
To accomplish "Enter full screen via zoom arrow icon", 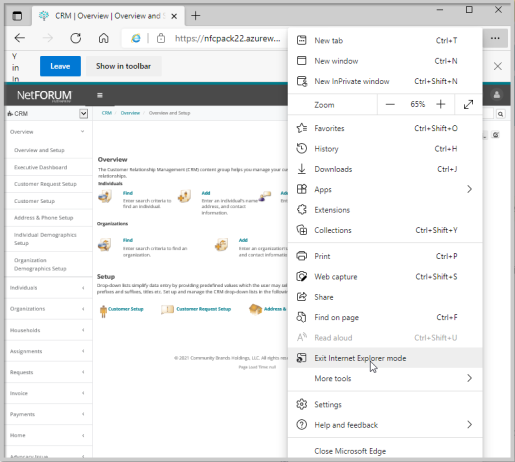I will pyautogui.click(x=468, y=104).
